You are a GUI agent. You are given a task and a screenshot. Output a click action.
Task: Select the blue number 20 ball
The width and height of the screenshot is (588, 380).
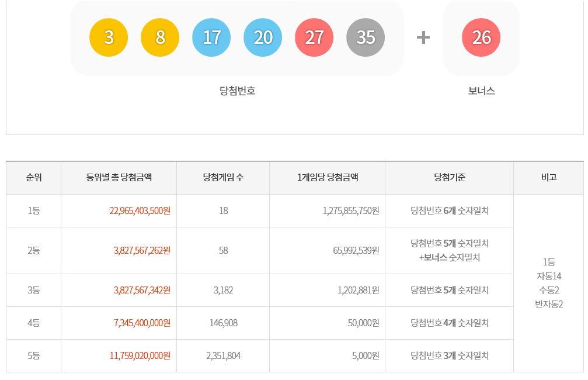click(x=263, y=37)
